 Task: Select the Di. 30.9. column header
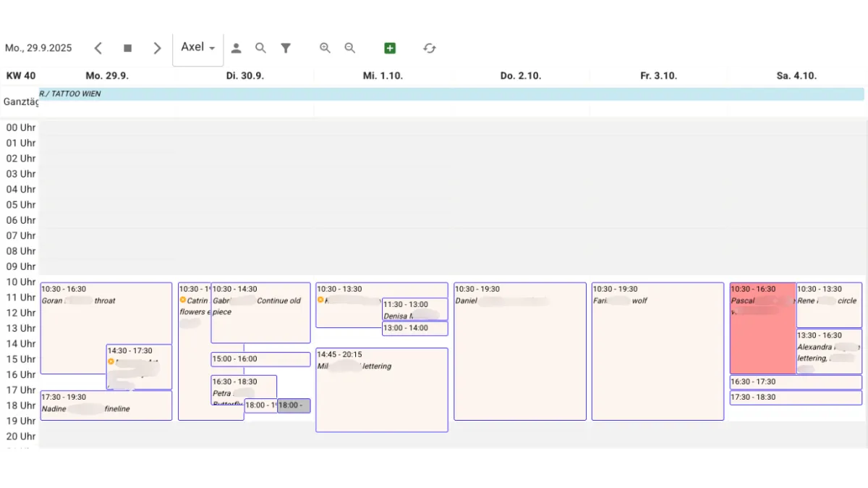[245, 76]
